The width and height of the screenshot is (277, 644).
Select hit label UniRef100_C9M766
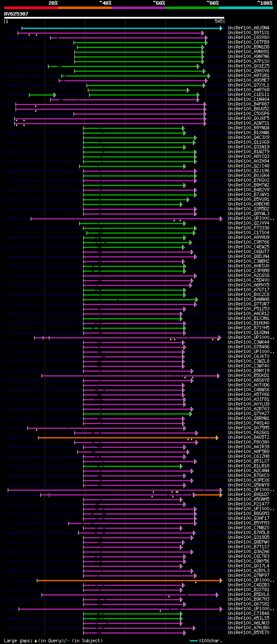pyautogui.click(x=248, y=242)
